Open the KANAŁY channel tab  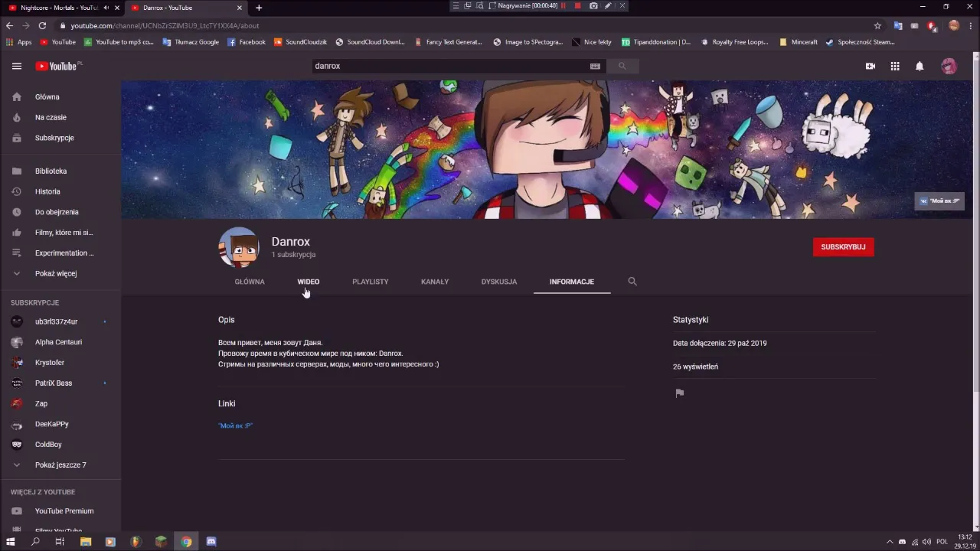point(435,282)
